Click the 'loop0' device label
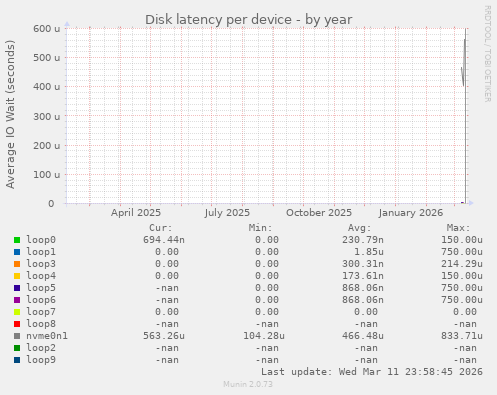The image size is (497, 395). point(41,240)
